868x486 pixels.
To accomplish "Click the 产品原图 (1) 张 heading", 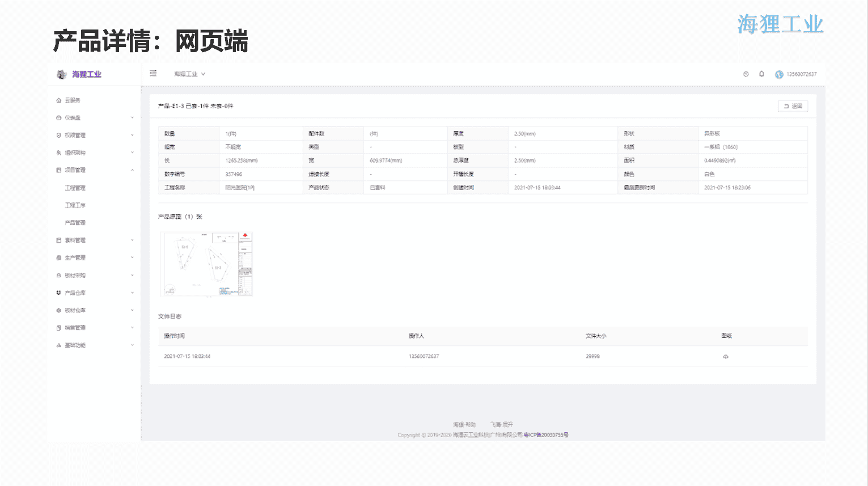I will tap(180, 217).
